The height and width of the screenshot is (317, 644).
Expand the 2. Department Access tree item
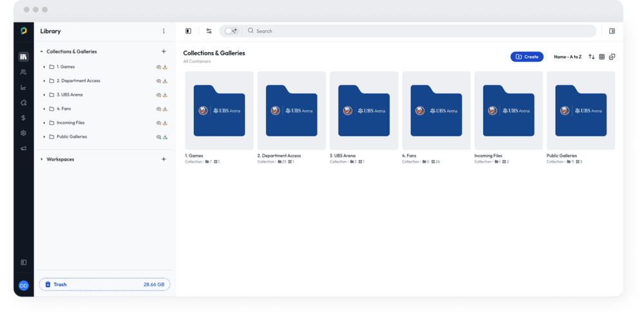[x=44, y=81]
